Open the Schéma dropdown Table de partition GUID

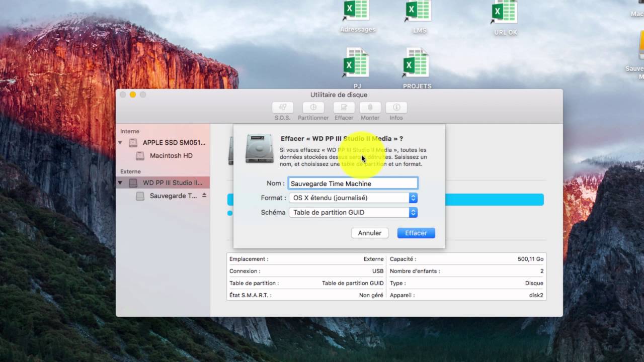tap(353, 213)
